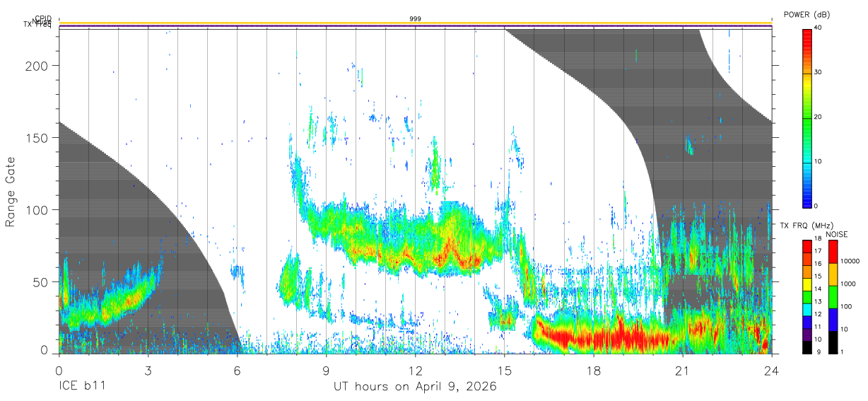The height and width of the screenshot is (401, 868).
Task: Pick the green 13–14 MHz swatch in TX FRQ legend
Action: tap(807, 297)
